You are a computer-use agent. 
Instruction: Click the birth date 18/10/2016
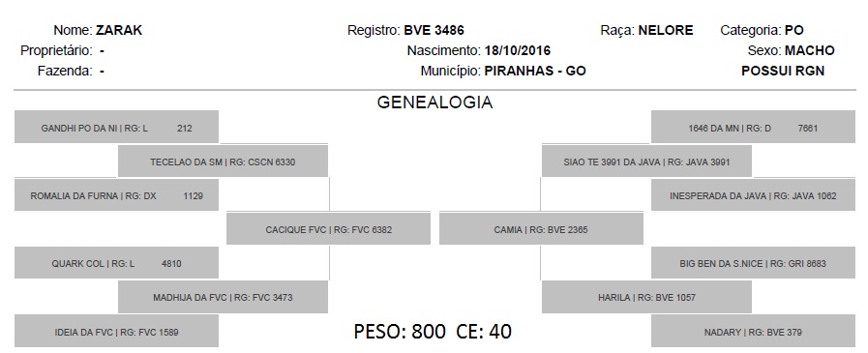tap(518, 51)
